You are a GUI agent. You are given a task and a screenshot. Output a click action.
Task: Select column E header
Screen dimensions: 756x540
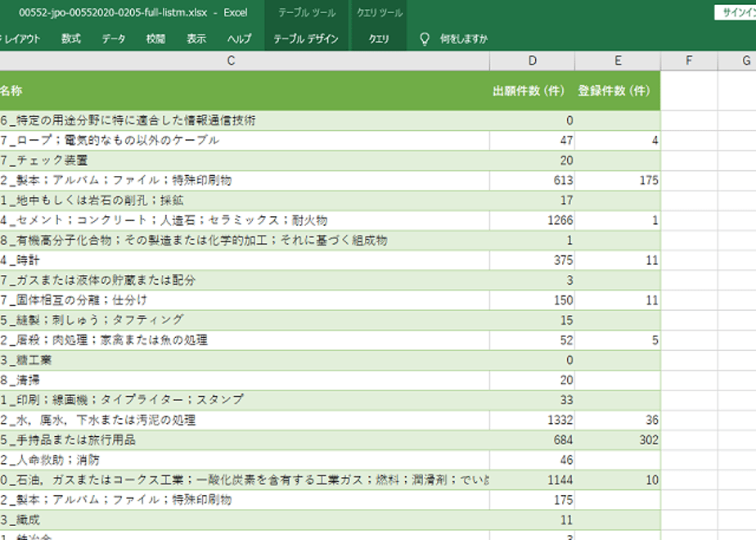coord(618,61)
